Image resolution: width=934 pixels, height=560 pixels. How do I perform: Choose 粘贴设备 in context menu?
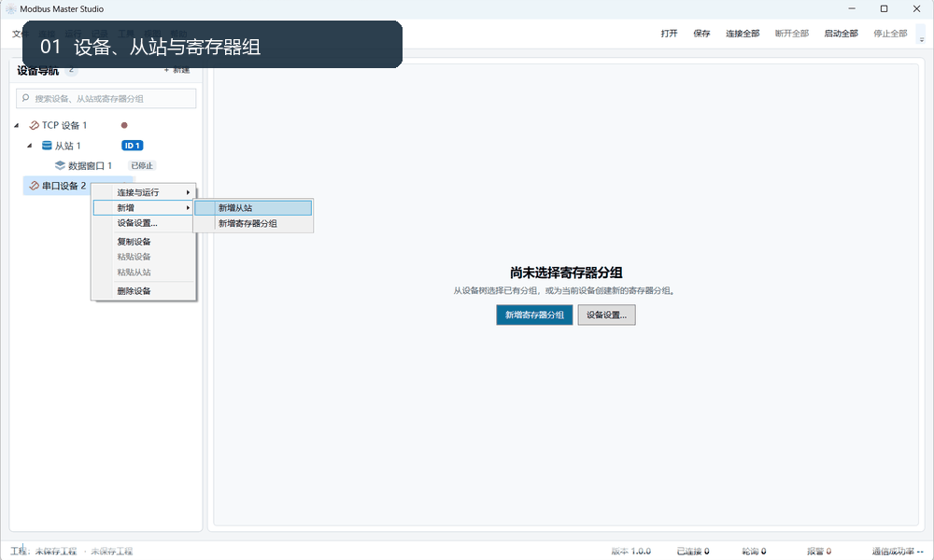point(144,257)
